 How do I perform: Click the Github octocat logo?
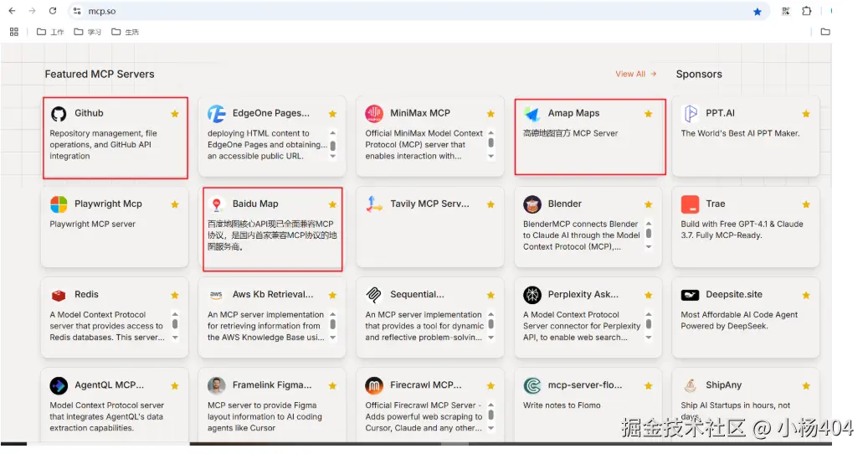(x=59, y=114)
